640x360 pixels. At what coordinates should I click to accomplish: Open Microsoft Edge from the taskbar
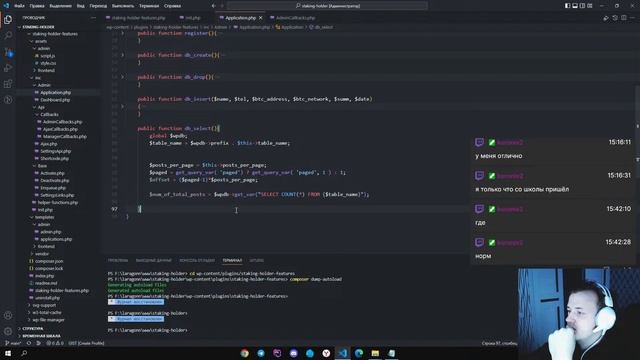point(359,353)
